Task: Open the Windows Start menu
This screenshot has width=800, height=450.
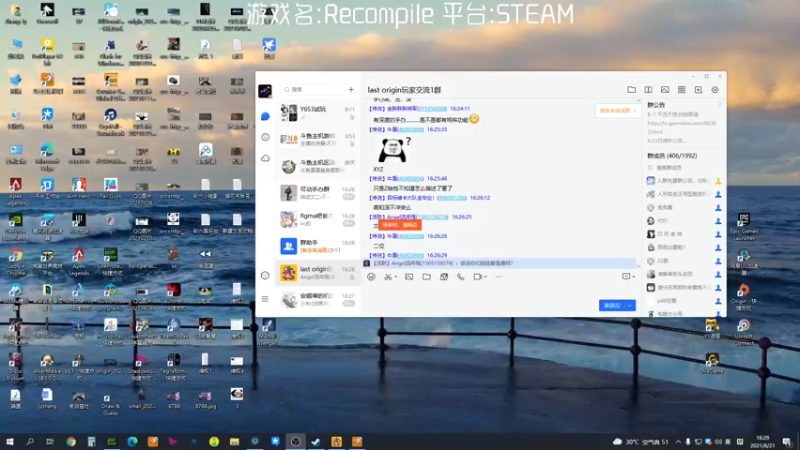Action: click(x=9, y=441)
